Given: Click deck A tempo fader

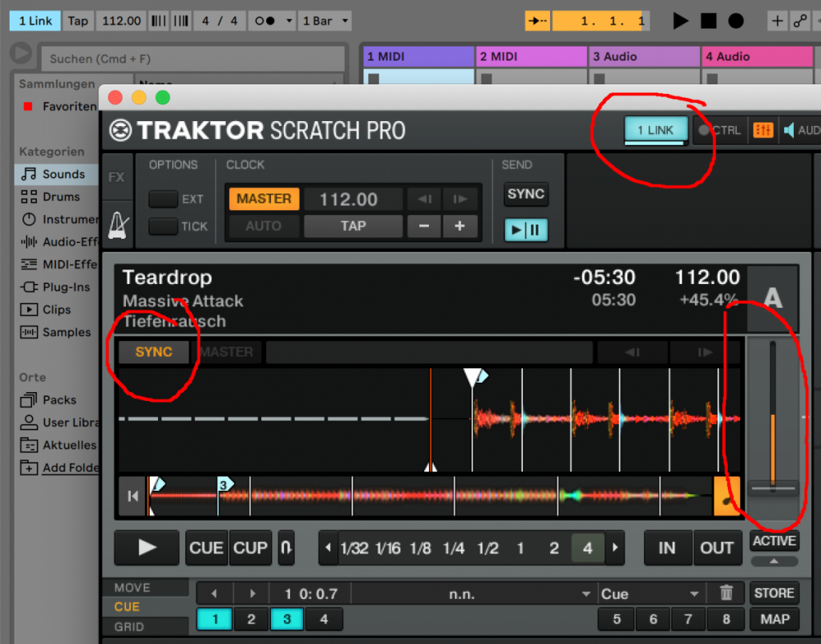Looking at the screenshot, I should (x=774, y=488).
